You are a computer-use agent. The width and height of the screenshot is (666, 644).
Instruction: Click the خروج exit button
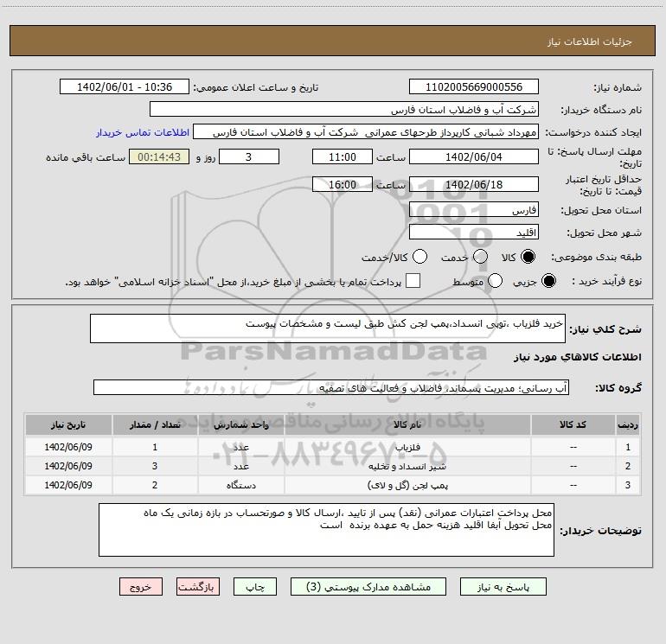[141, 587]
